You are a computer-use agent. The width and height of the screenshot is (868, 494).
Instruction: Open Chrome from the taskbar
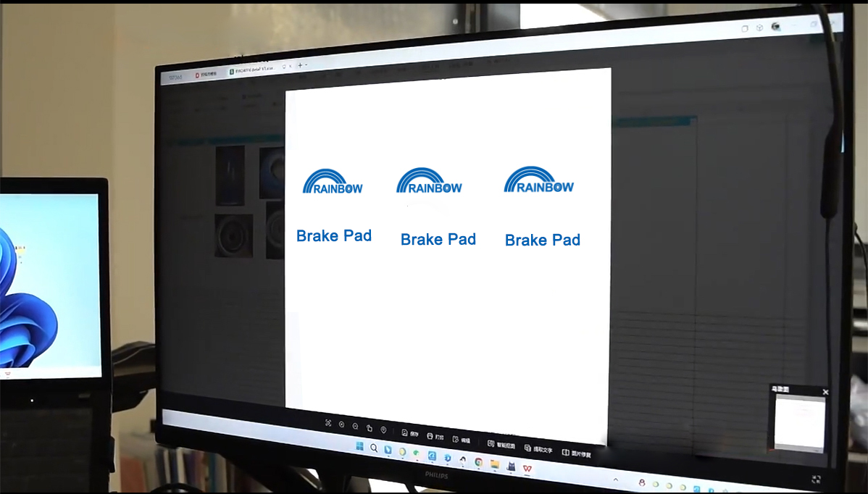point(479,462)
